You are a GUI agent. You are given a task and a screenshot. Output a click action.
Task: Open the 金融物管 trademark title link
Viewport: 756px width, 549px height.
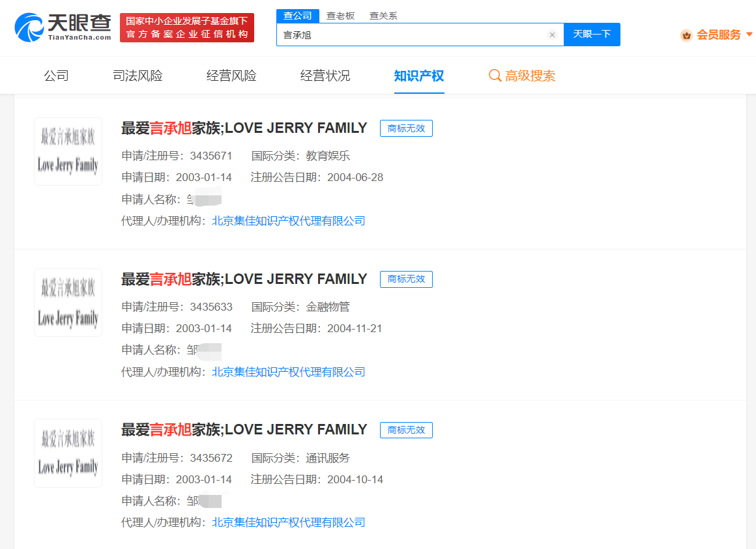click(x=244, y=279)
